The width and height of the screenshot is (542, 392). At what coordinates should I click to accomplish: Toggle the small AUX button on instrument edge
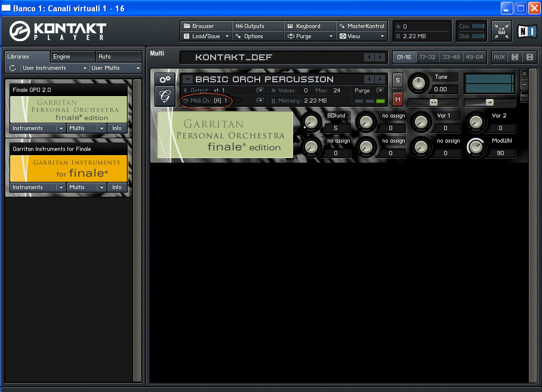524,95
